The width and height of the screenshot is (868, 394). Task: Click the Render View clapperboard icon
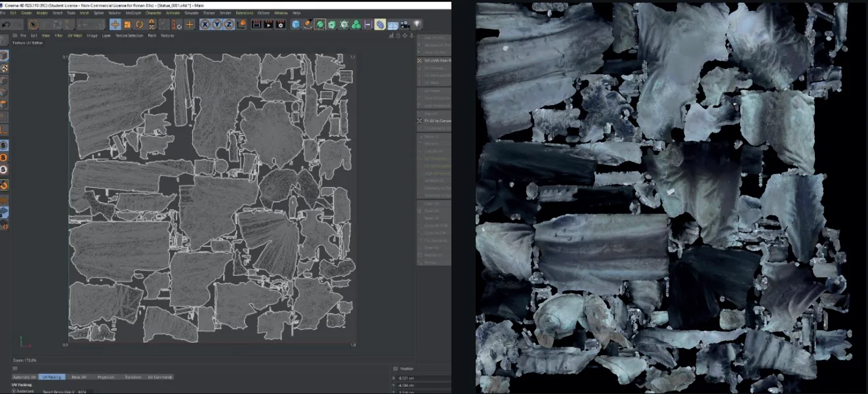256,24
